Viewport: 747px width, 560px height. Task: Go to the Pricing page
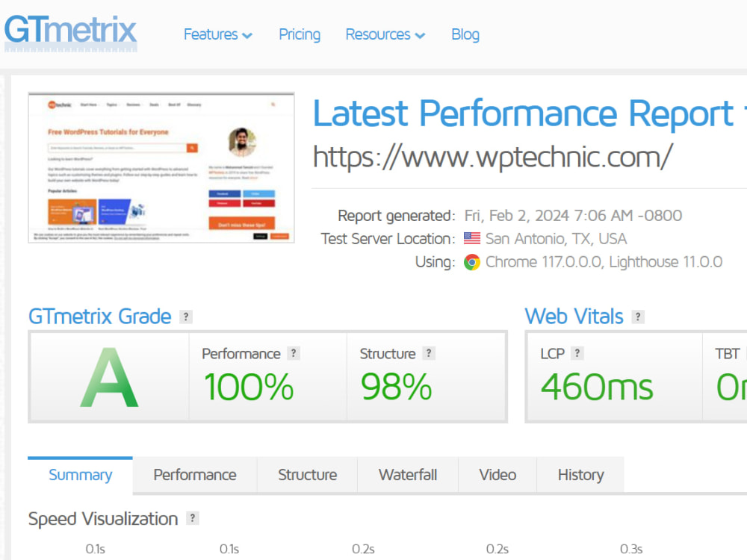299,34
